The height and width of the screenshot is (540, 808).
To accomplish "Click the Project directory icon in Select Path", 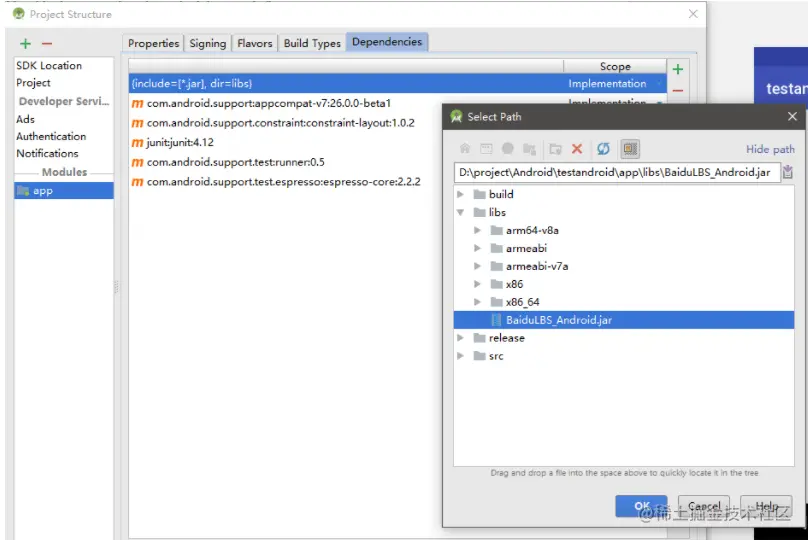I will (x=508, y=149).
